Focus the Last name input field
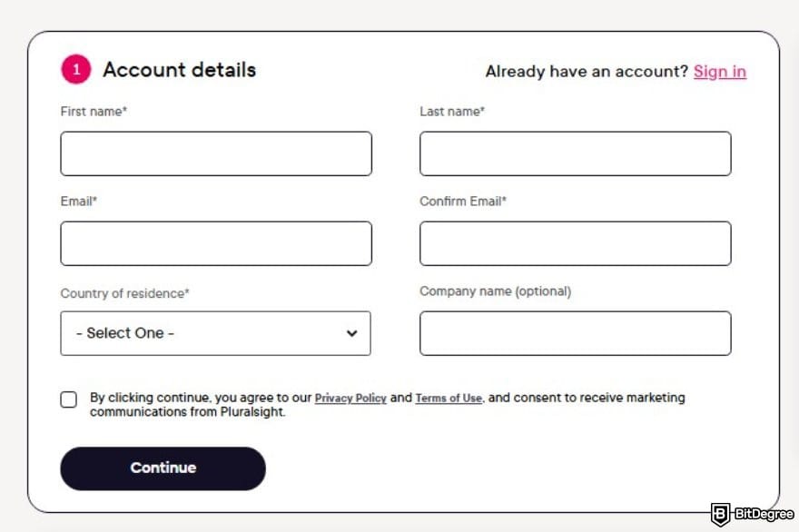Viewport: 799px width, 532px height. (576, 153)
